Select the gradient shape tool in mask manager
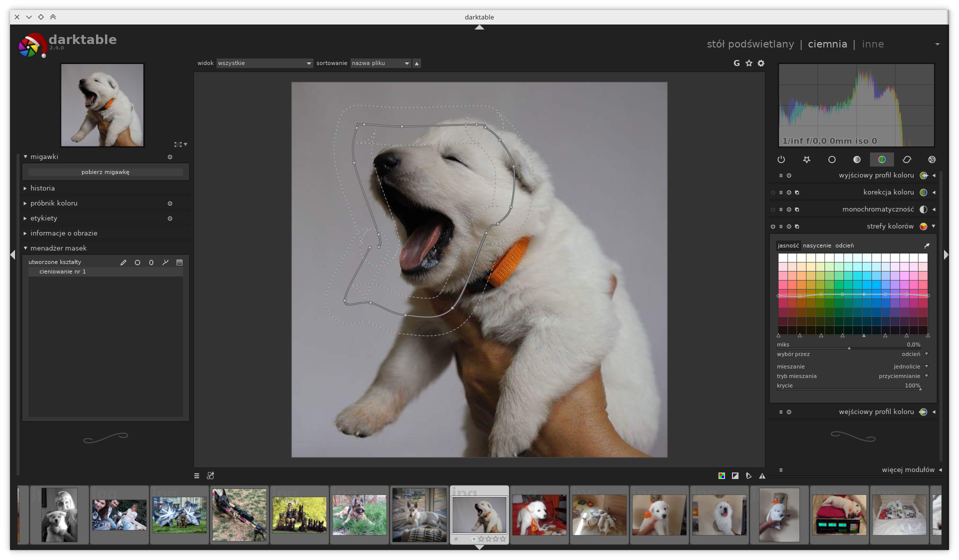 point(179,262)
